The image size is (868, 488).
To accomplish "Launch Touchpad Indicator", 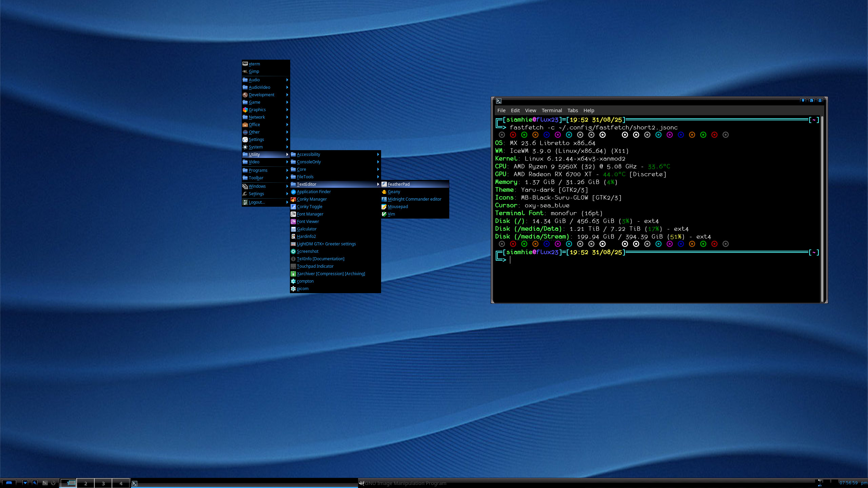I will pyautogui.click(x=335, y=266).
